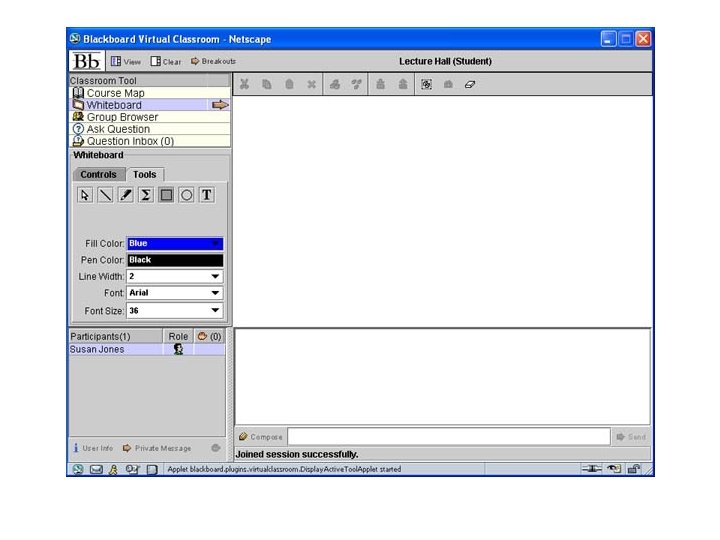Click the Send button
This screenshot has height=540, width=720.
pos(631,437)
